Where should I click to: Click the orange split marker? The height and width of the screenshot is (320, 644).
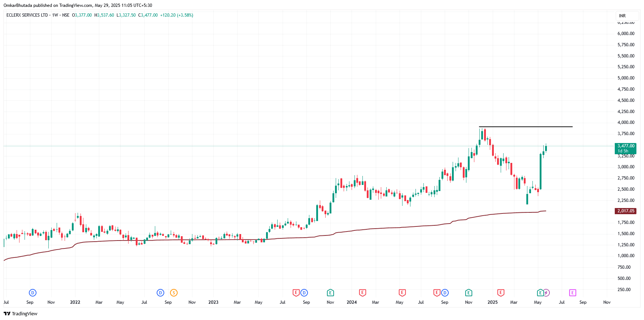click(x=174, y=293)
